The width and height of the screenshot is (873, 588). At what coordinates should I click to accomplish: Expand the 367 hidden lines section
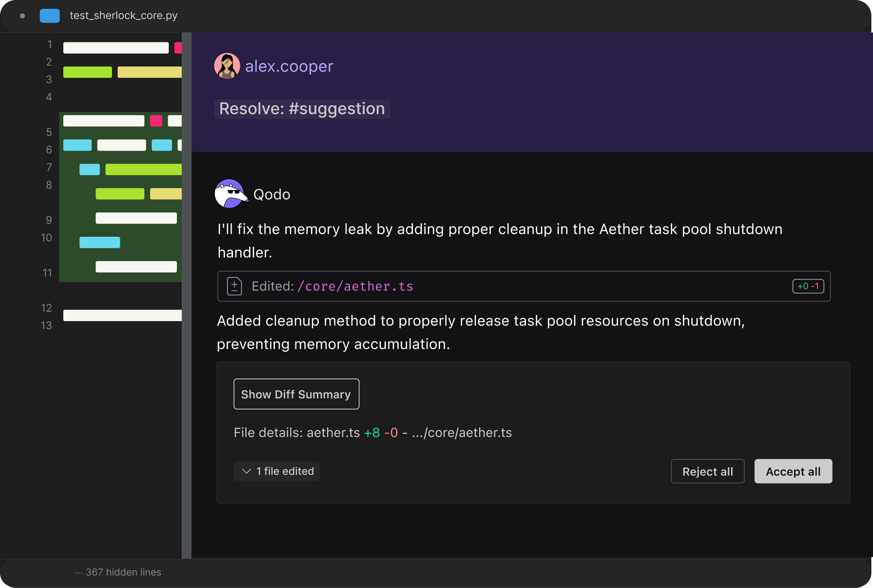[118, 572]
